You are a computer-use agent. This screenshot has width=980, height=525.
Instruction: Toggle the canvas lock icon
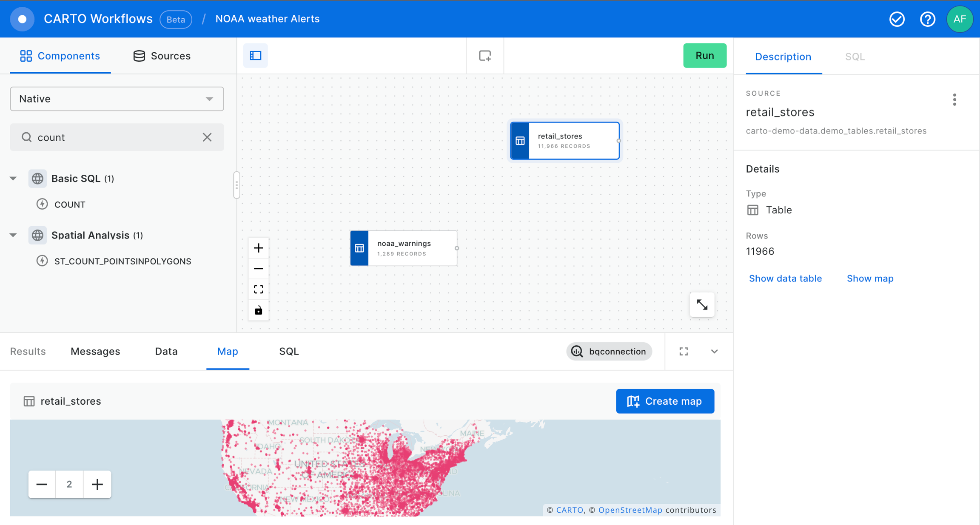259,310
